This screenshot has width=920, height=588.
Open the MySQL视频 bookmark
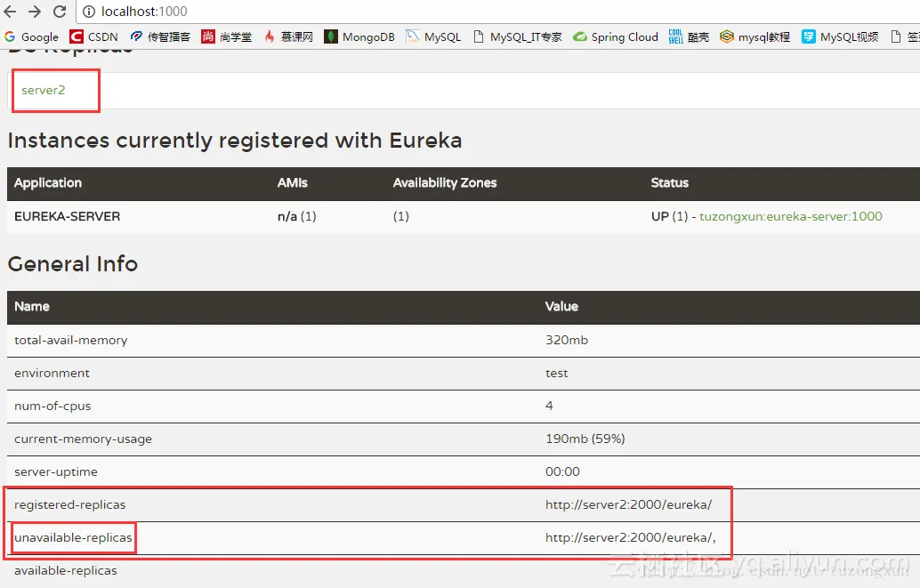point(841,37)
